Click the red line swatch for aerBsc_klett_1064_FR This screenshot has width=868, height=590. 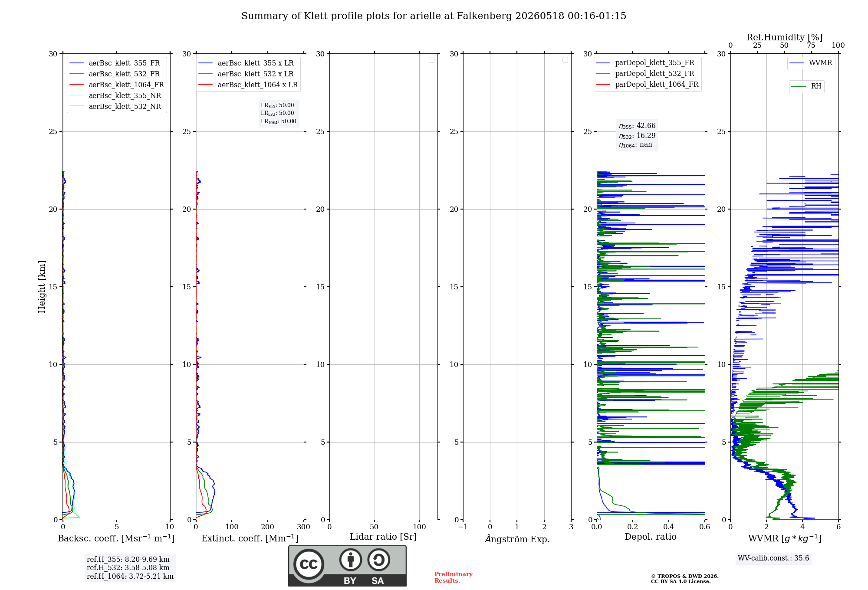[77, 85]
